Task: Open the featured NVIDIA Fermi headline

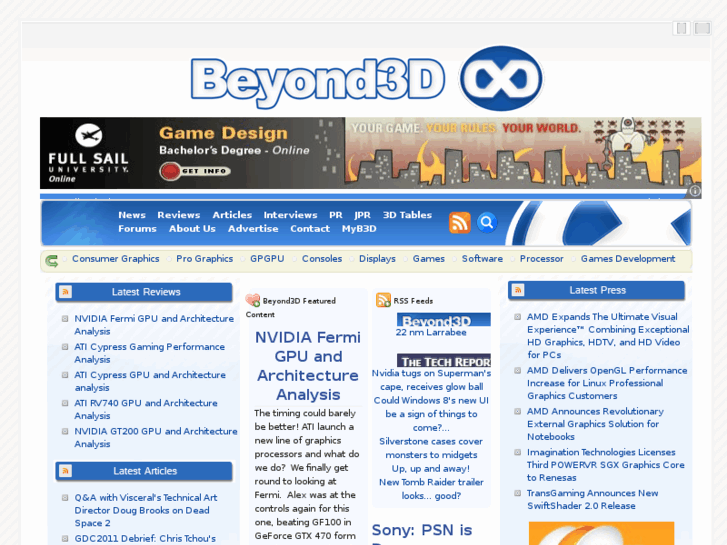Action: pos(308,365)
